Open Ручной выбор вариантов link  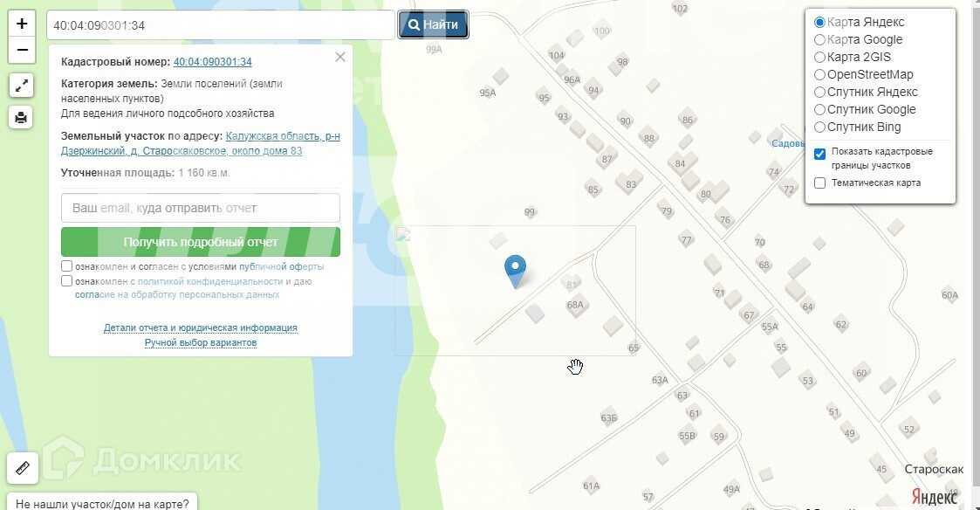(201, 343)
